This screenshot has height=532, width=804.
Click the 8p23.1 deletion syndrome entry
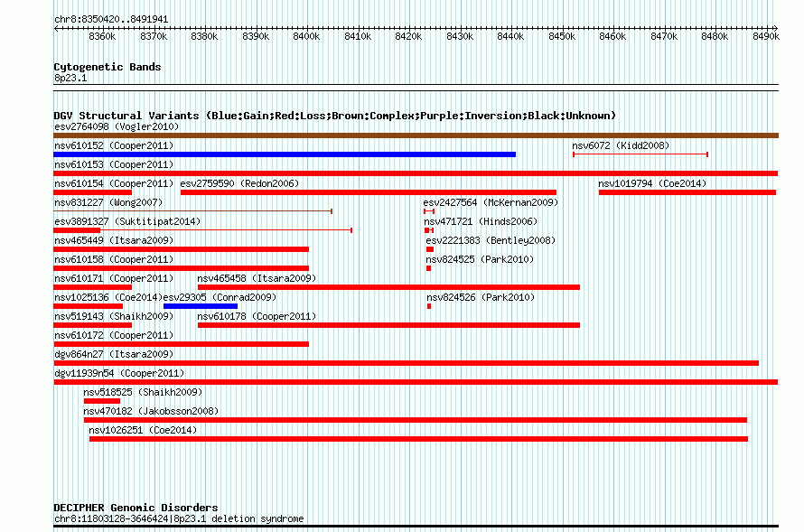point(179,518)
